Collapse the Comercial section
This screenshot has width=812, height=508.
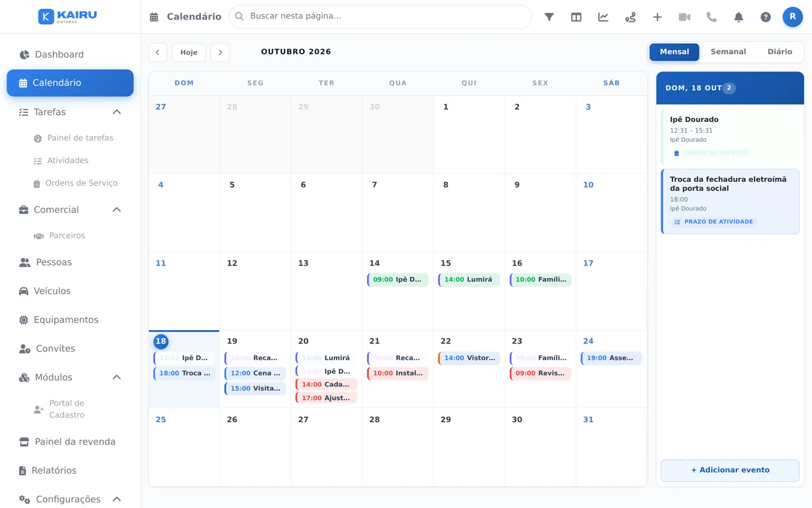[x=117, y=210]
